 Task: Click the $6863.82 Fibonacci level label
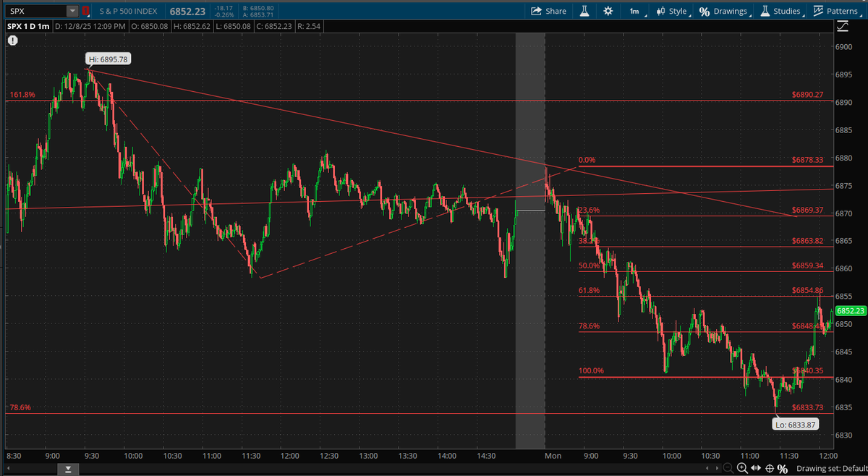(x=808, y=241)
